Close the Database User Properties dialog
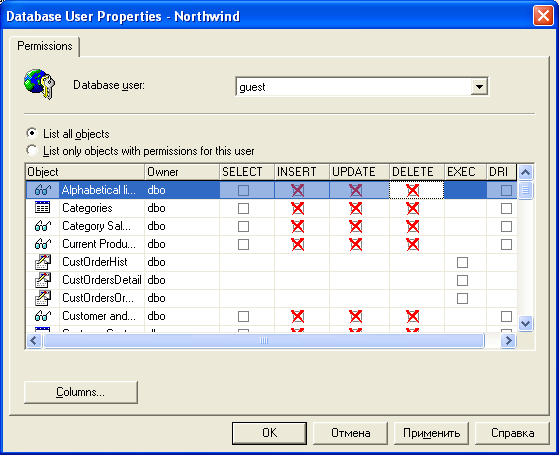 pos(543,16)
